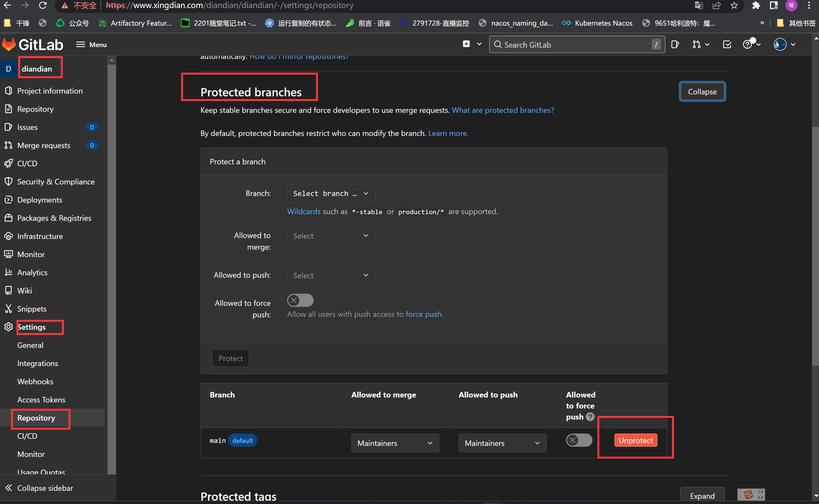
Task: Open the 'force push' help link
Action: point(423,314)
